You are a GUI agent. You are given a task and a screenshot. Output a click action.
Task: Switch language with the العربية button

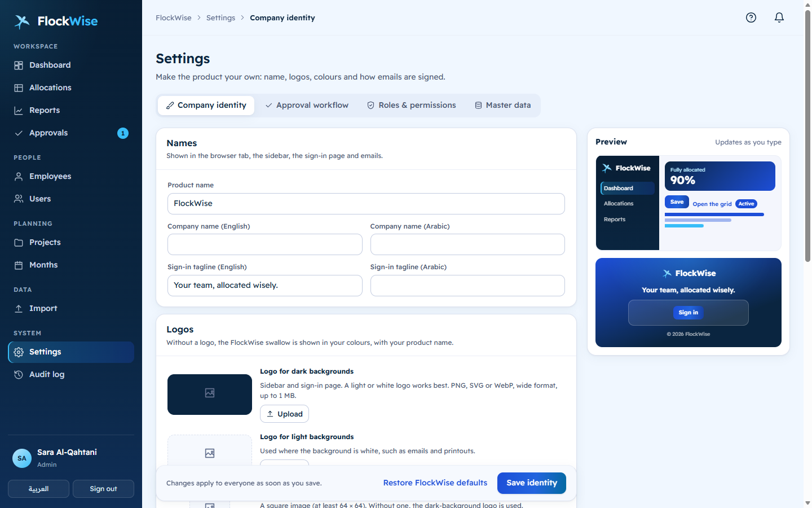[x=38, y=489]
